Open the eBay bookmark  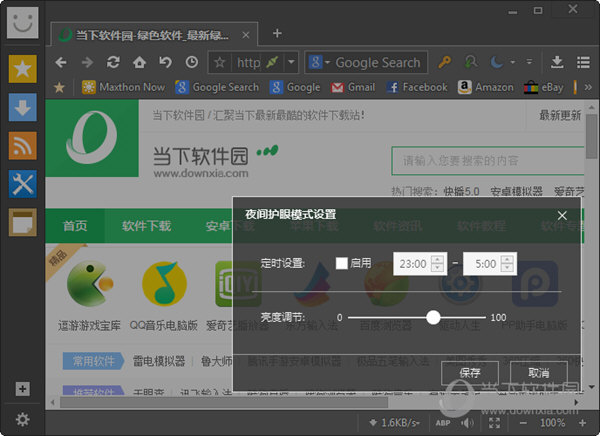(x=543, y=88)
